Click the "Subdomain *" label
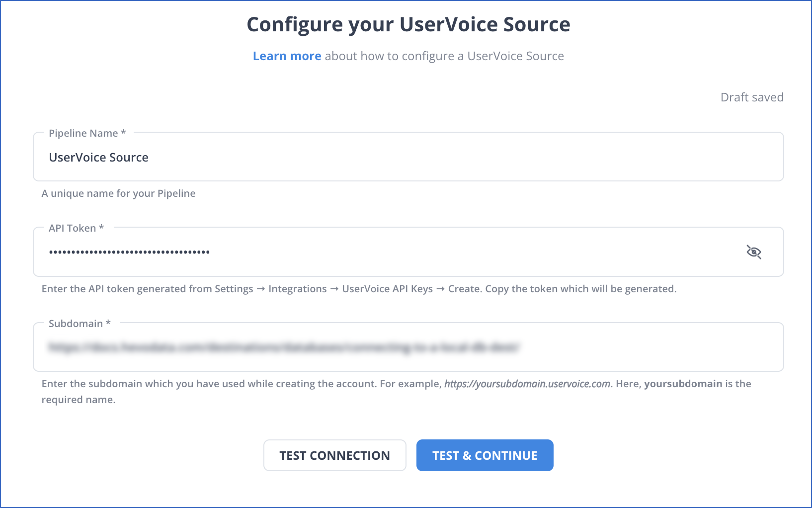812x508 pixels. click(x=80, y=324)
